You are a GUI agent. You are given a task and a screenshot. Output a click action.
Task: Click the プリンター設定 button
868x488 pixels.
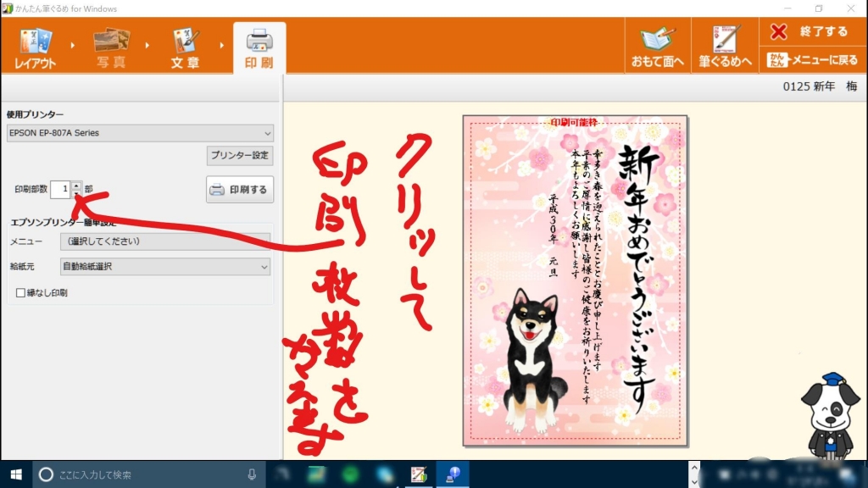tap(240, 156)
